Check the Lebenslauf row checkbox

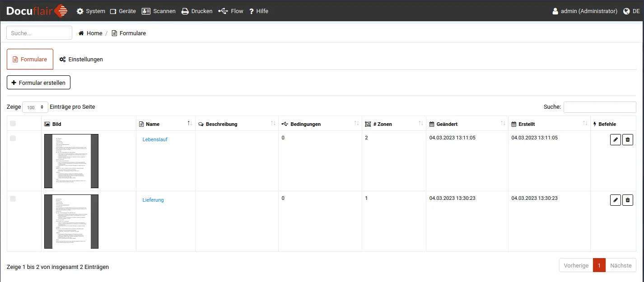coord(13,139)
